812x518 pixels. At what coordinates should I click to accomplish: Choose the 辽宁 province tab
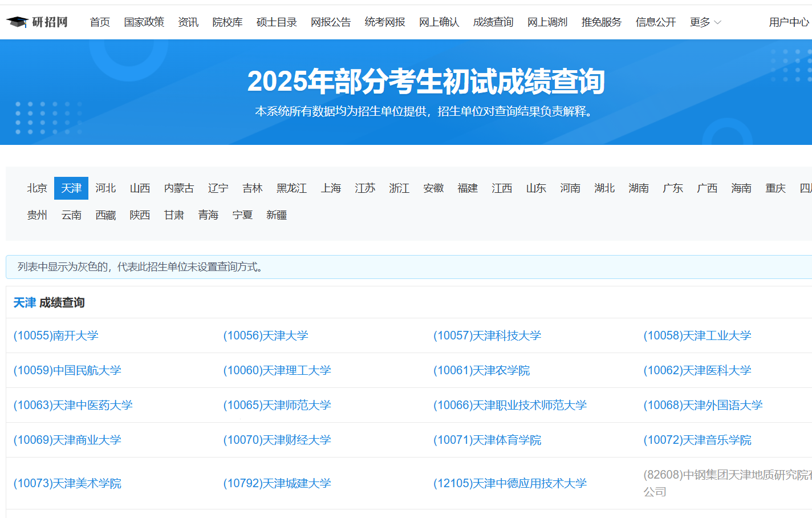[x=218, y=188]
